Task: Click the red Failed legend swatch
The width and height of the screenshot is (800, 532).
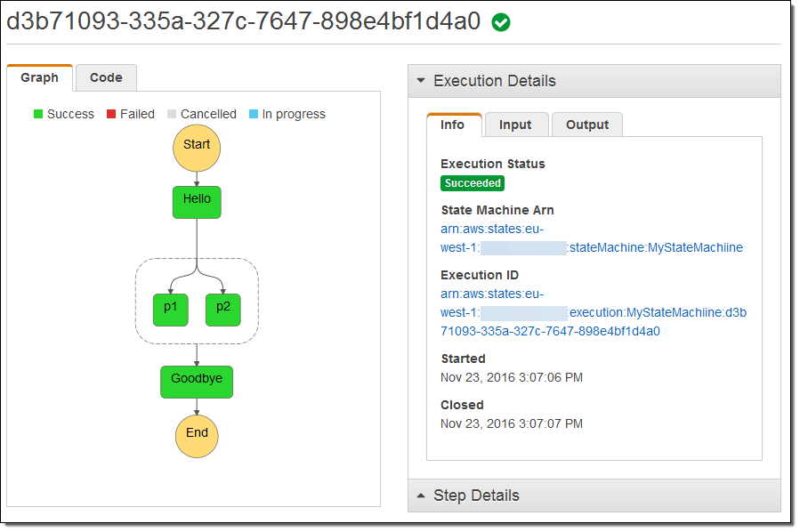Action: [x=111, y=114]
